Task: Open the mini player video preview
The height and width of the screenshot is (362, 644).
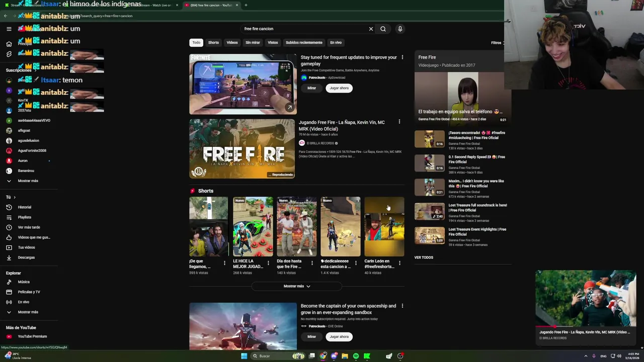Action: 586,299
